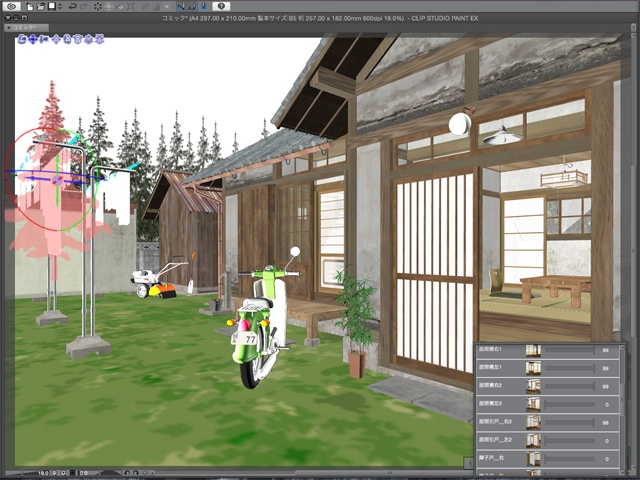Adjust the 居間引戸_右2 slider
The image size is (640, 480).
click(570, 422)
